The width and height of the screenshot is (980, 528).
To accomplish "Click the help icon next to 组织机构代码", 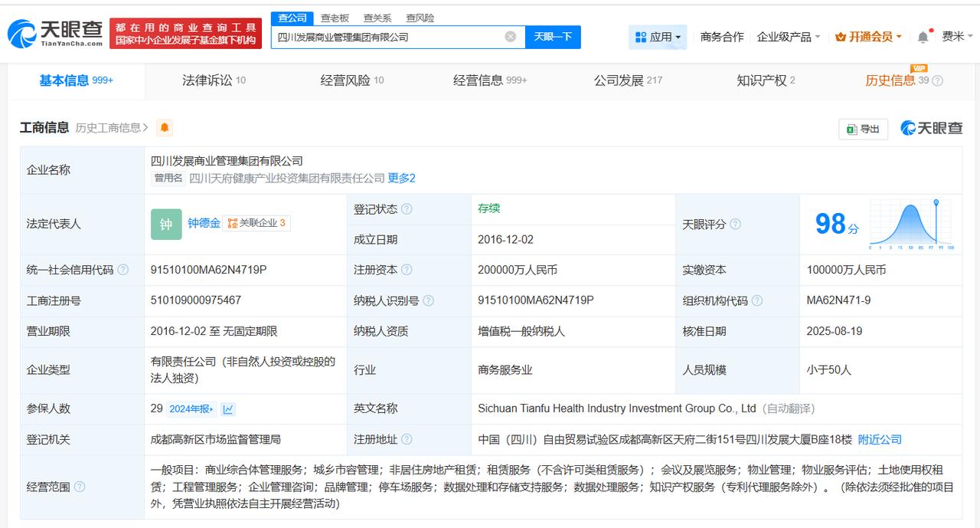I will [756, 301].
